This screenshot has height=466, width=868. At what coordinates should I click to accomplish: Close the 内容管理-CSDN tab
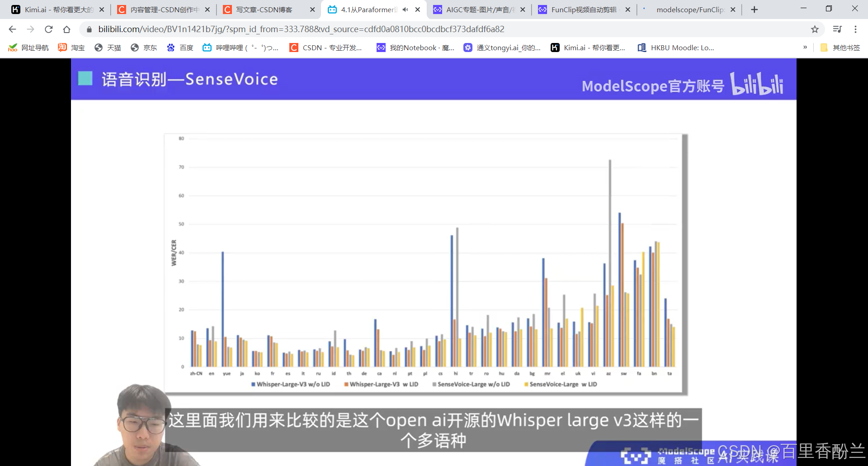[x=207, y=10]
